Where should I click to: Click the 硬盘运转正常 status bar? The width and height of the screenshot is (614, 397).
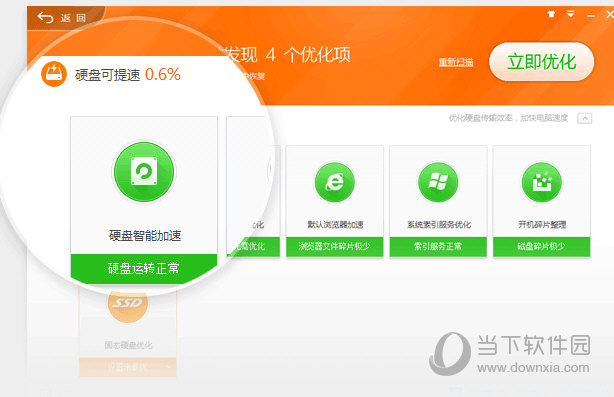pyautogui.click(x=144, y=269)
